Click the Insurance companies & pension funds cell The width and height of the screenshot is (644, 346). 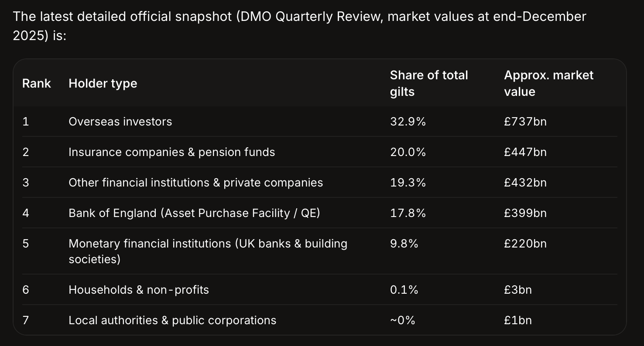click(x=172, y=152)
